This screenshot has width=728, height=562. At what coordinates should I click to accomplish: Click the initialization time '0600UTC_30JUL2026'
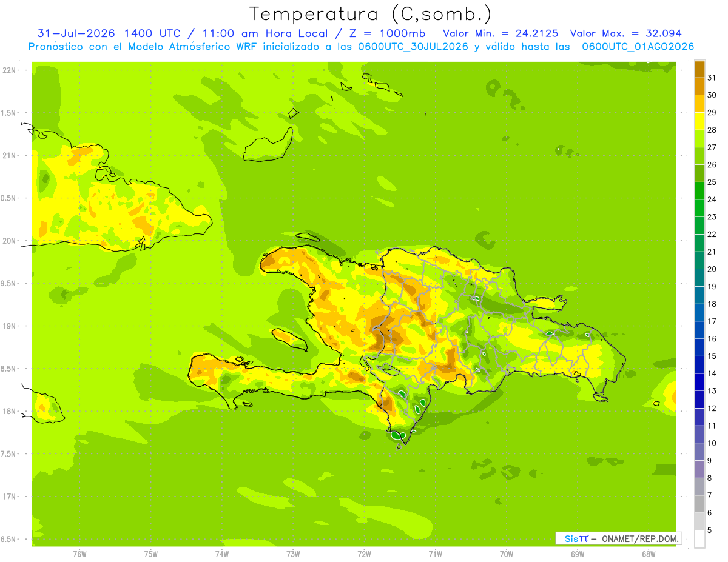[x=413, y=47]
